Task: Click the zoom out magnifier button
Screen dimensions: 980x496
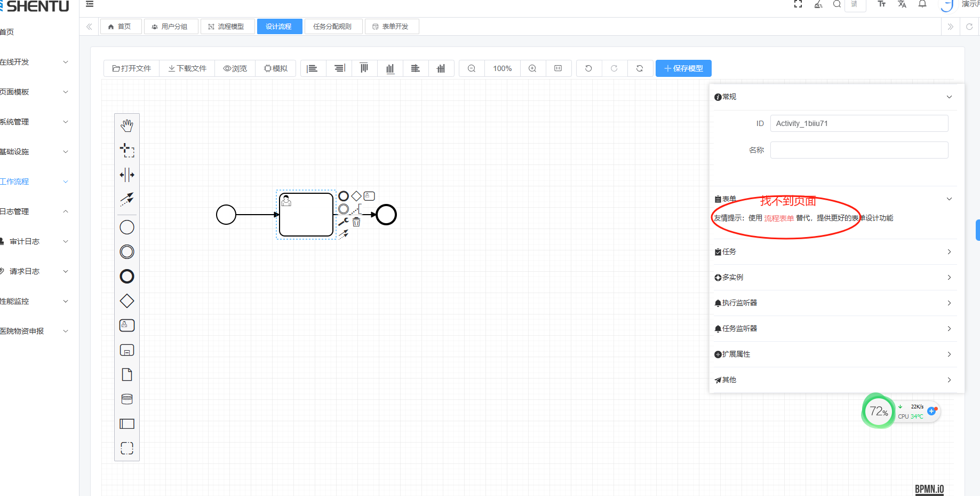Action: coord(472,68)
